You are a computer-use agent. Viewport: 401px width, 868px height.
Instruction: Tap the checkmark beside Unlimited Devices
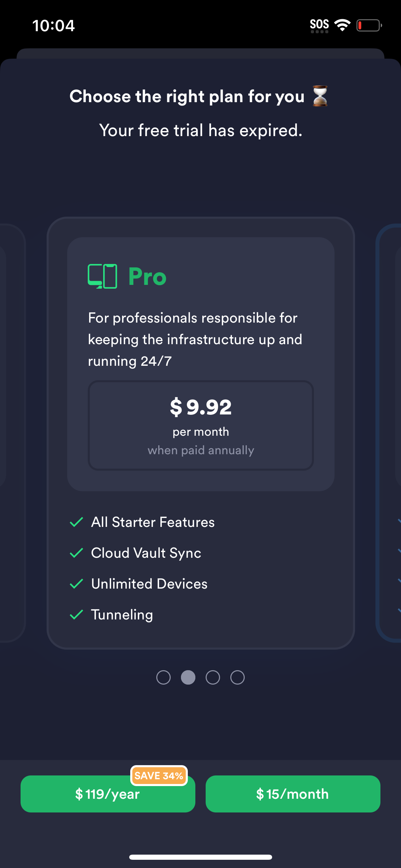76,584
